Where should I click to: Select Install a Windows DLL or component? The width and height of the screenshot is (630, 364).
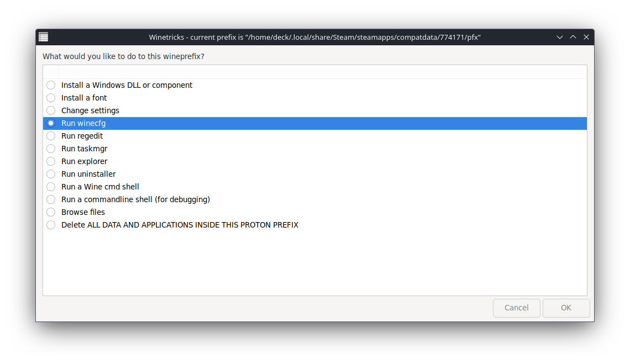pyautogui.click(x=51, y=85)
